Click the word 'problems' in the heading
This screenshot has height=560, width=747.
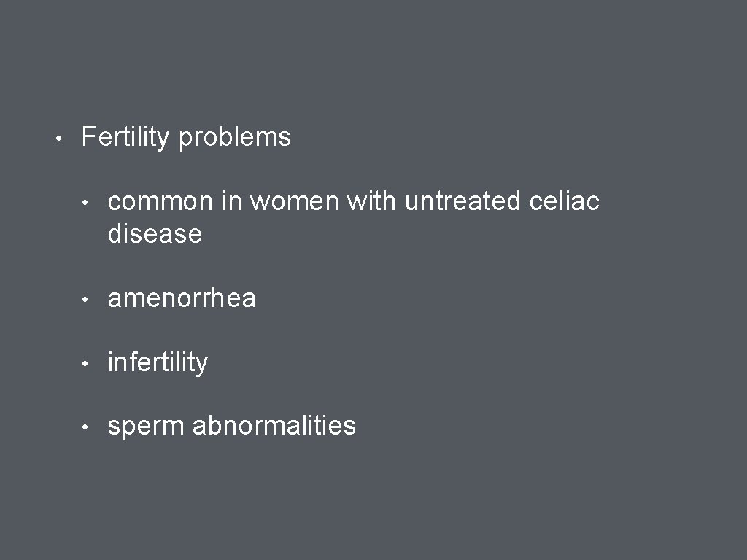pos(234,139)
